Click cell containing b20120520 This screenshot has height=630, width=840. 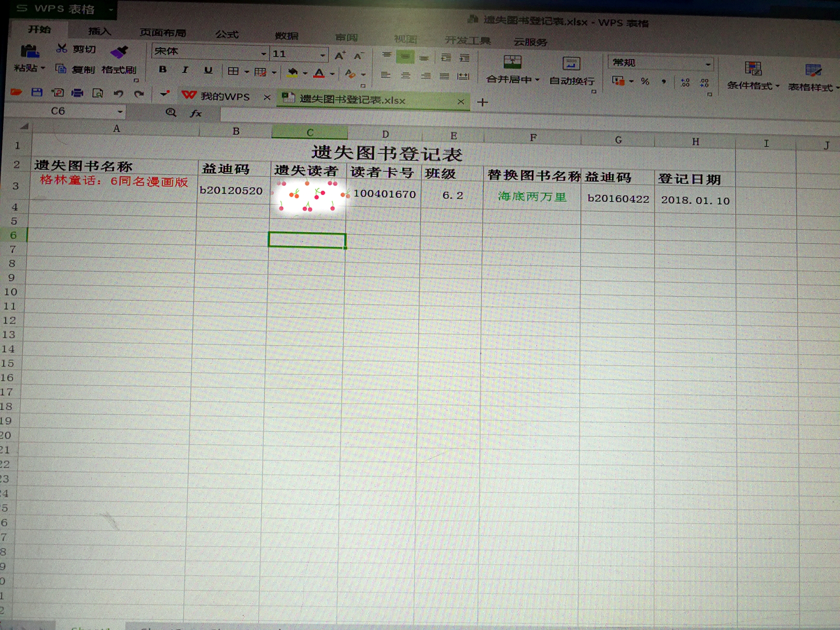pyautogui.click(x=231, y=190)
